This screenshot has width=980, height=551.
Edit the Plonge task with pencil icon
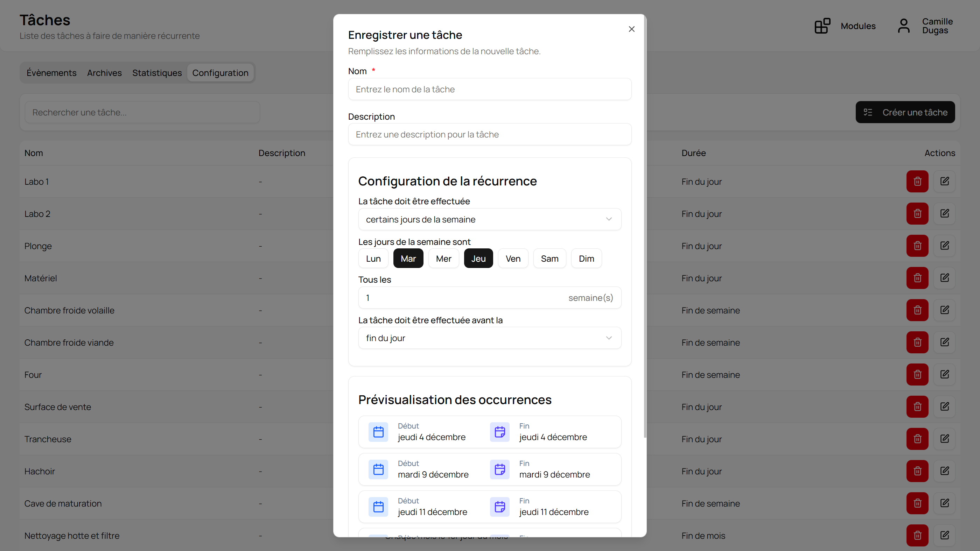pos(944,246)
